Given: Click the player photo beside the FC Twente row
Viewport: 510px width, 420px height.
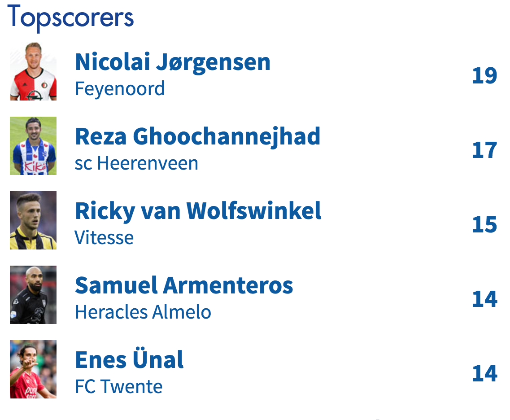Looking at the screenshot, I should click(33, 369).
